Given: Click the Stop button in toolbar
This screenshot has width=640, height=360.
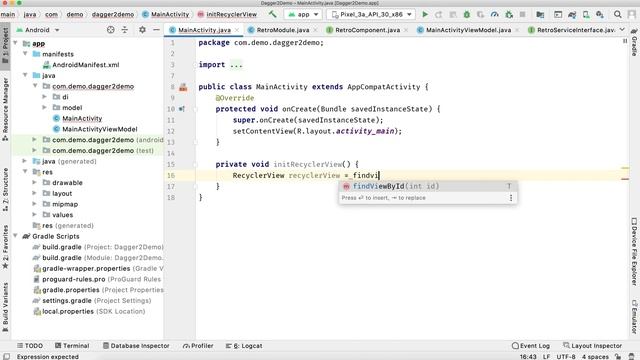Looking at the screenshot, I should 522,14.
